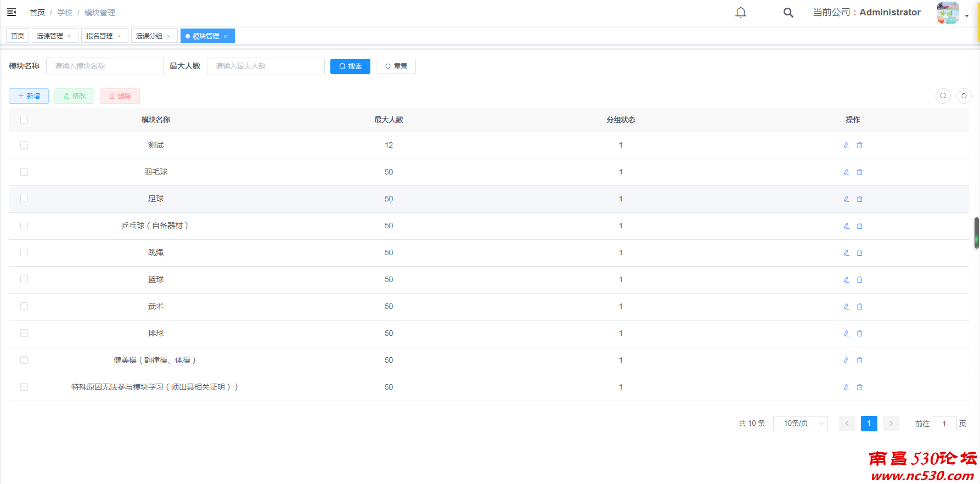The height and width of the screenshot is (484, 980).
Task: Go to next page arrow
Action: tap(891, 424)
